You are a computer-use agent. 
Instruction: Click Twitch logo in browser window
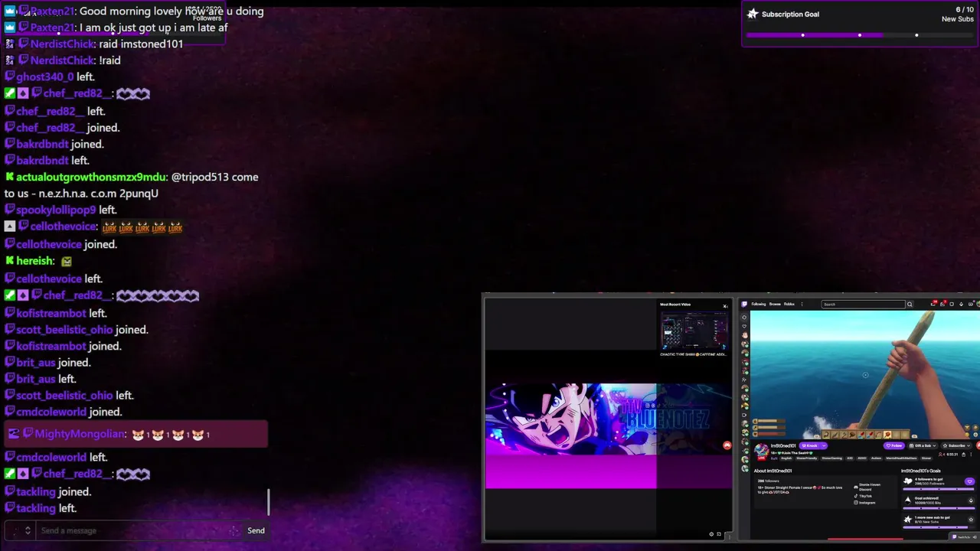744,304
